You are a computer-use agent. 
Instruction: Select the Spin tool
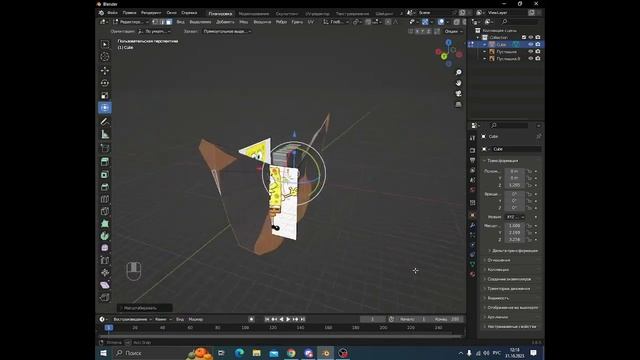pyautogui.click(x=105, y=236)
